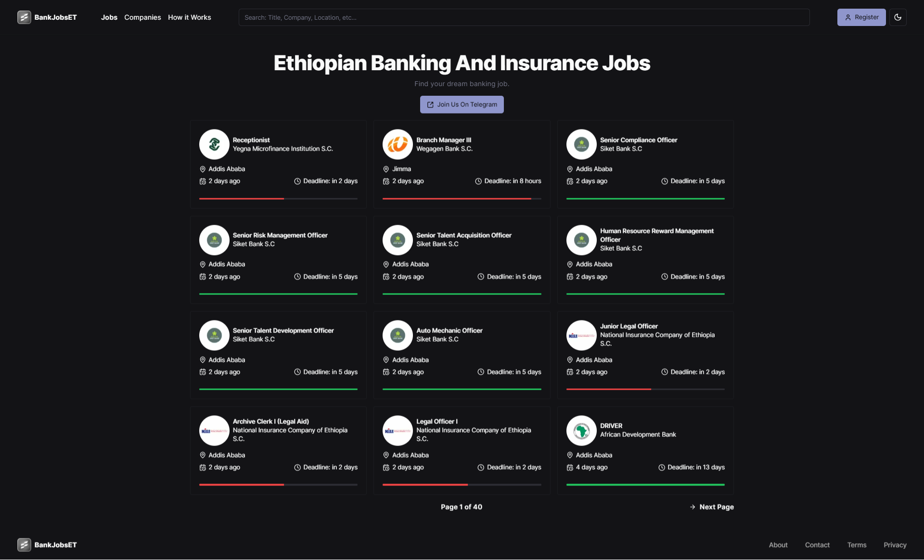Image resolution: width=924 pixels, height=560 pixels.
Task: Click the Siket Bank logo on Senior Compliance Officer
Action: pyautogui.click(x=581, y=144)
